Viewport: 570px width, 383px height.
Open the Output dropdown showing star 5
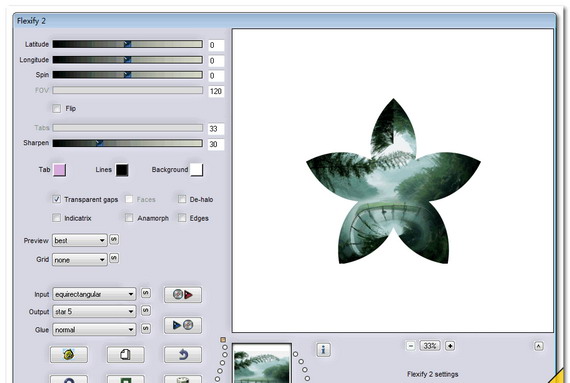(x=94, y=311)
